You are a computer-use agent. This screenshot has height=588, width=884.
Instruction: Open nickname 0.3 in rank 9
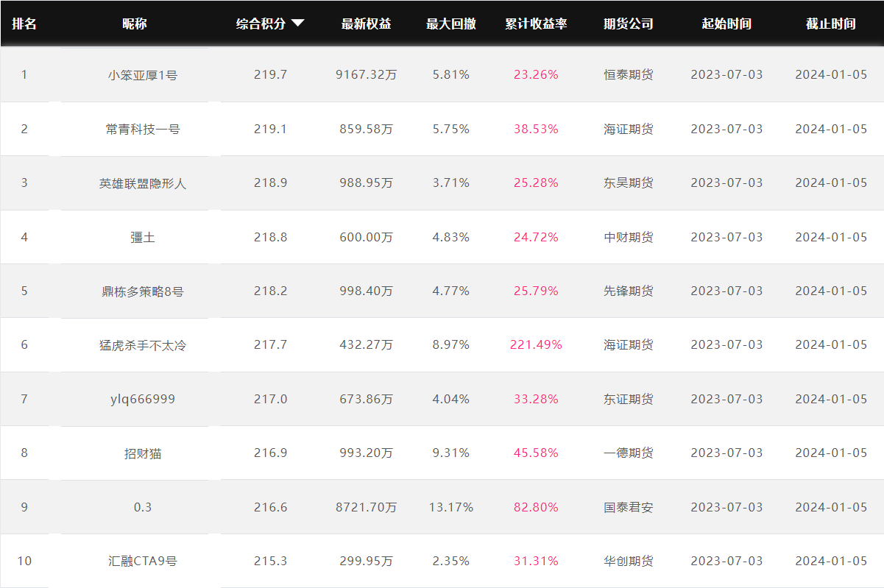(143, 507)
